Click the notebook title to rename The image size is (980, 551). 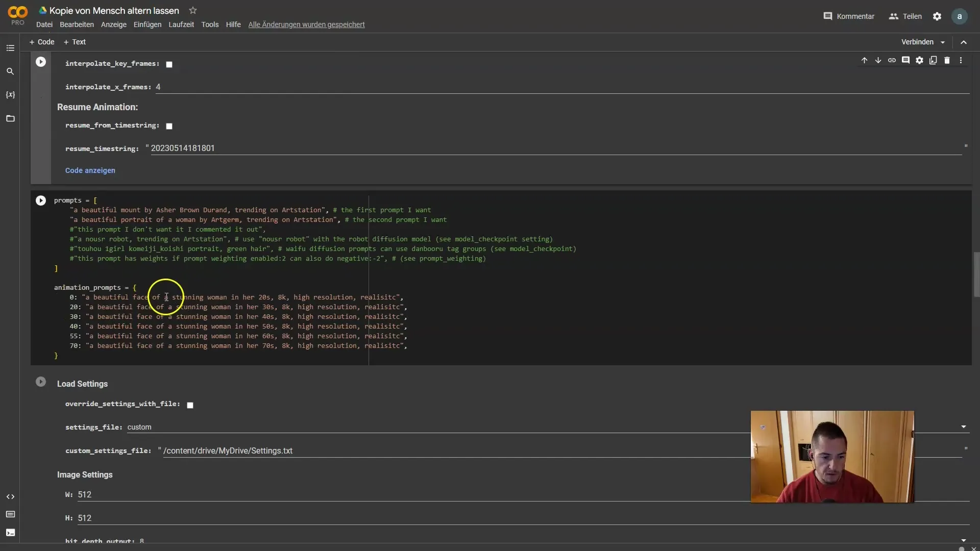(114, 11)
